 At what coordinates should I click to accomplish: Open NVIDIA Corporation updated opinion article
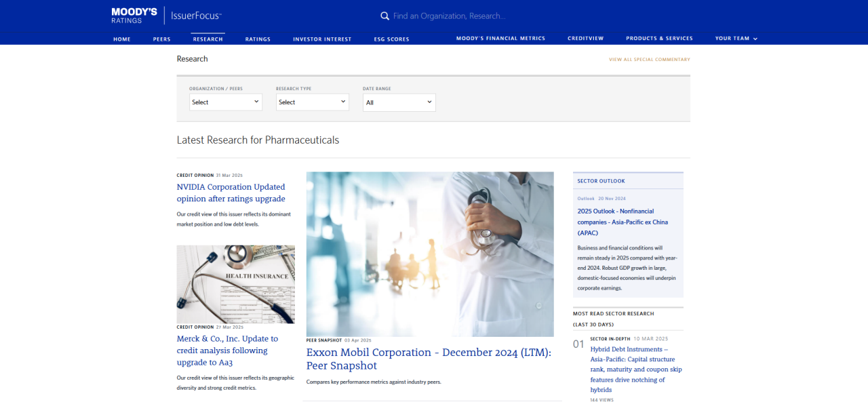[231, 193]
